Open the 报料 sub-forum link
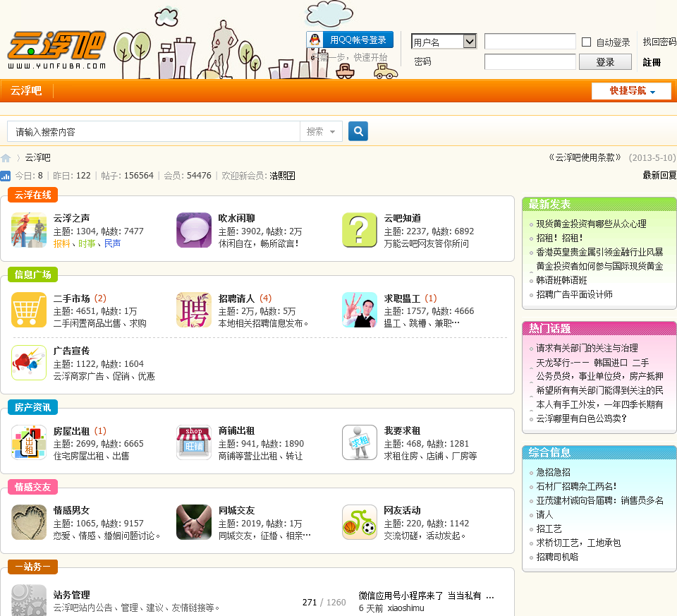The height and width of the screenshot is (616, 677). 61,243
